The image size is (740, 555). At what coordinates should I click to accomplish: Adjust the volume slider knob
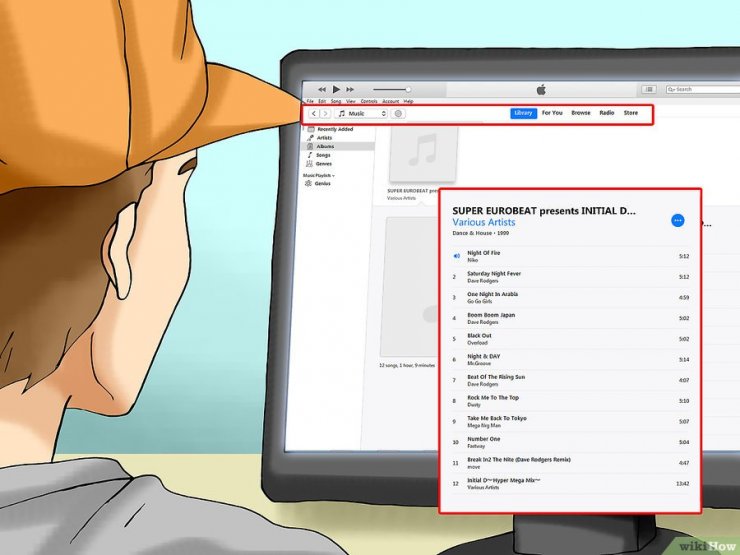point(408,89)
